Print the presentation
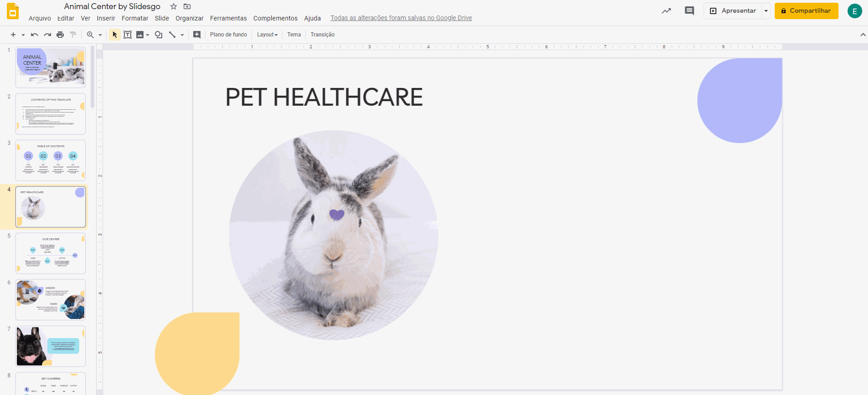This screenshot has height=395, width=868. [60, 35]
